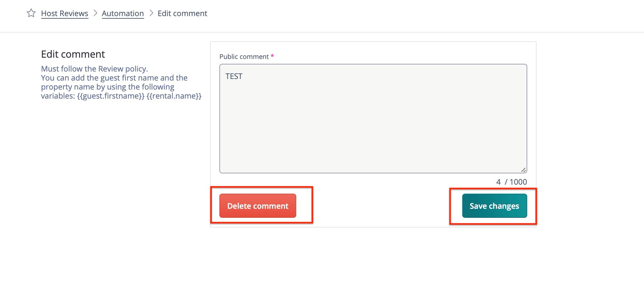Click the Edit comment section heading

coord(73,54)
